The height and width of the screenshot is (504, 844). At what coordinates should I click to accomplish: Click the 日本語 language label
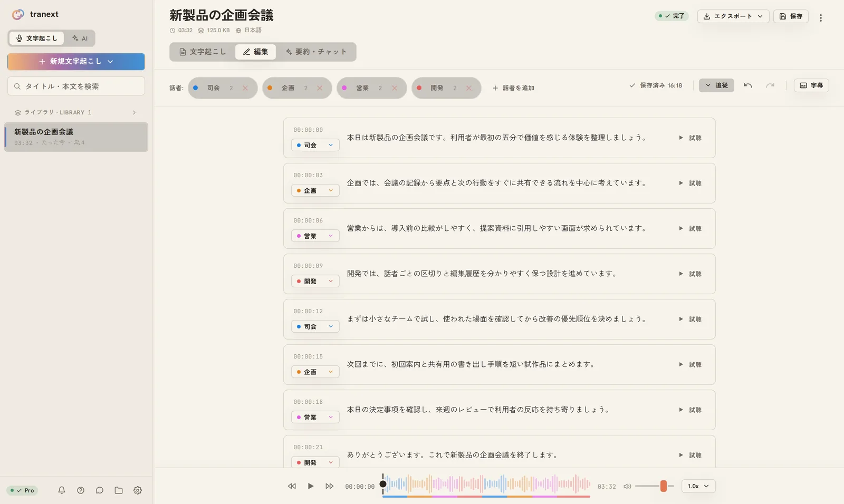coord(248,30)
